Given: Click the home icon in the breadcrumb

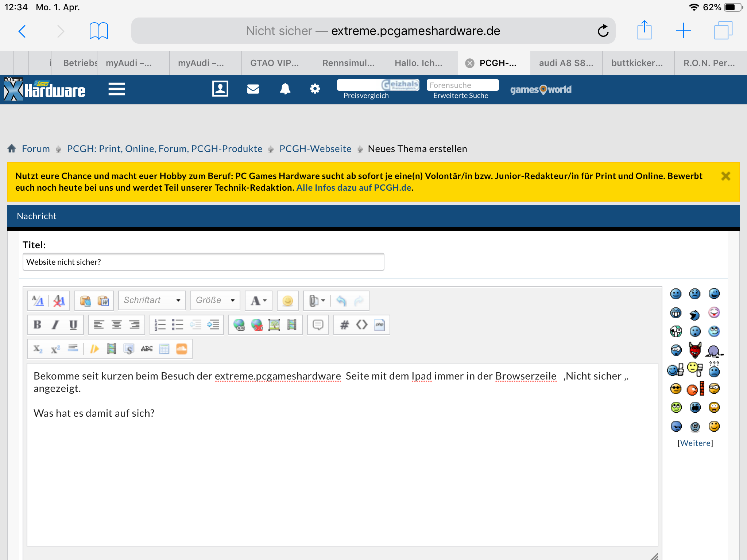Looking at the screenshot, I should click(12, 148).
